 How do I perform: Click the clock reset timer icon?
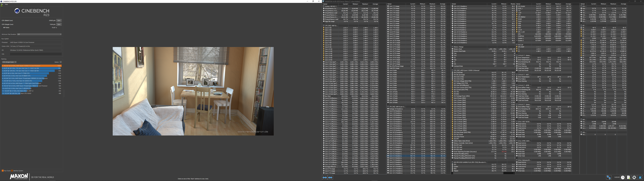[x=623, y=177]
